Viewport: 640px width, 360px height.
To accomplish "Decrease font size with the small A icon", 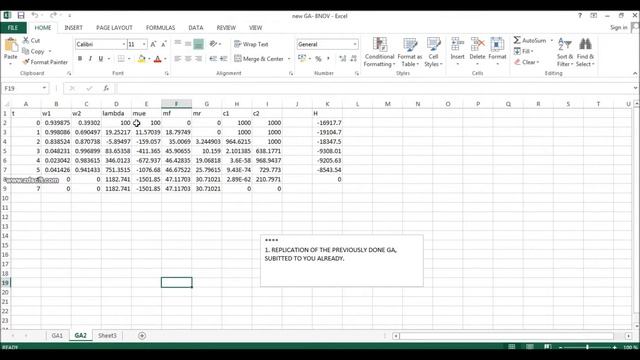I will tap(164, 44).
